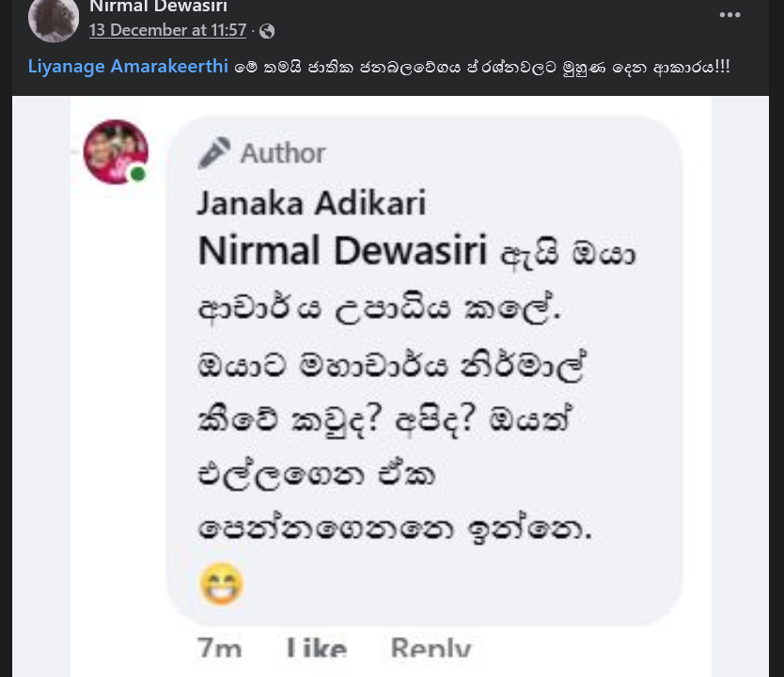Select the Janaka Adikari commenter name
Image resolution: width=784 pixels, height=677 pixels.
click(312, 202)
